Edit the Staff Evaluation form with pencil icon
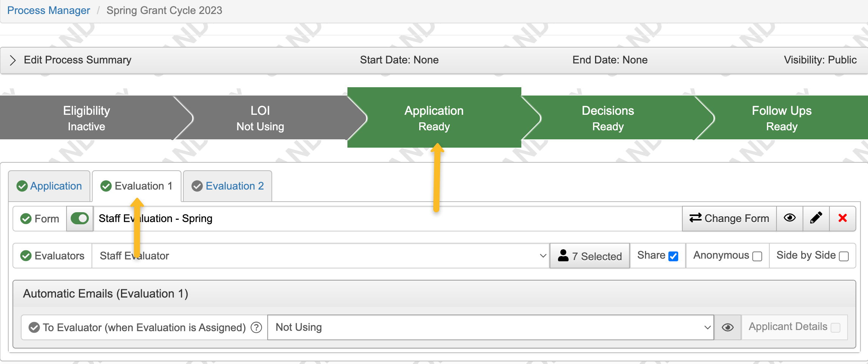The image size is (868, 364). coord(816,218)
